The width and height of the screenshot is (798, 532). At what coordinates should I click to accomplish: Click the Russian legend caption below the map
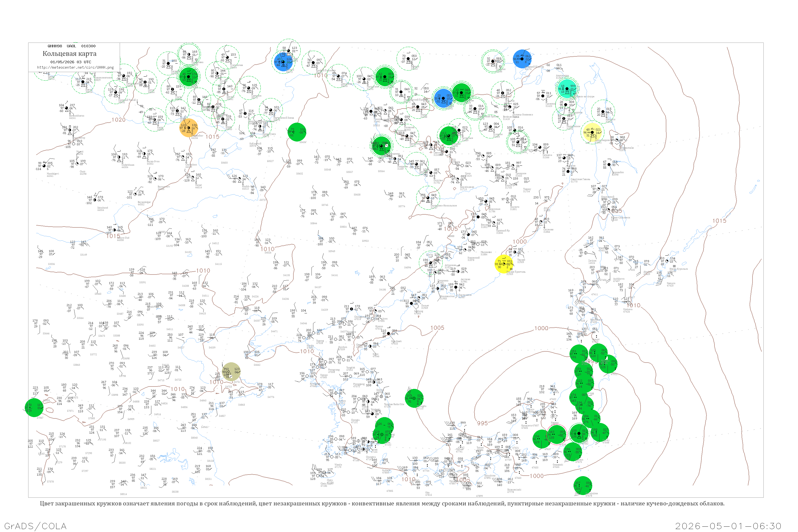[382, 504]
